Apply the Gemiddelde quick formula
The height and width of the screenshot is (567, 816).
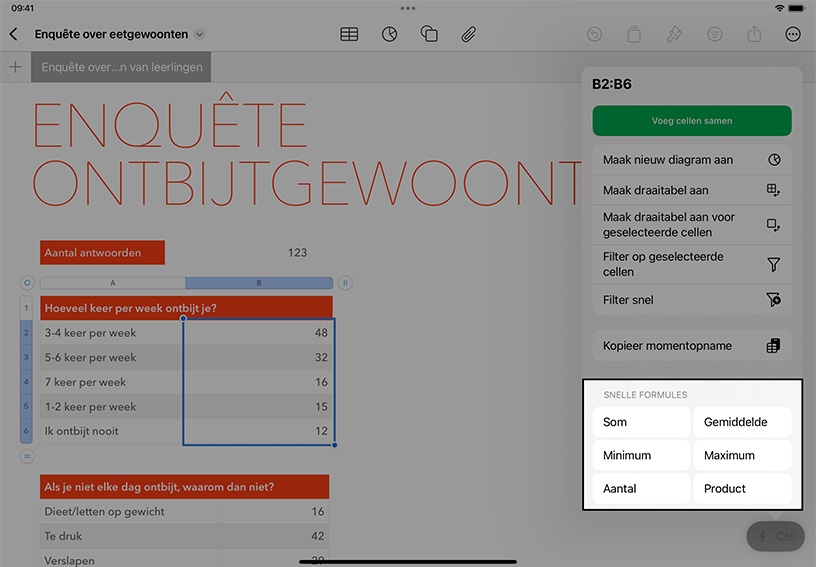point(743,422)
